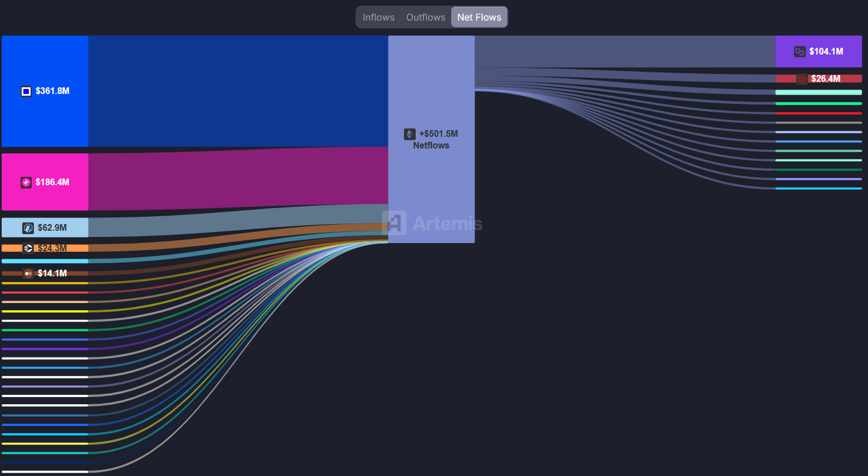The image size is (868, 476).
Task: Switch to the Inflows tab
Action: pos(378,17)
